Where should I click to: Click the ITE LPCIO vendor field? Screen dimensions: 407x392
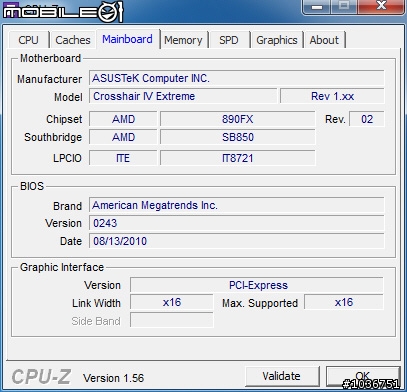click(x=123, y=158)
